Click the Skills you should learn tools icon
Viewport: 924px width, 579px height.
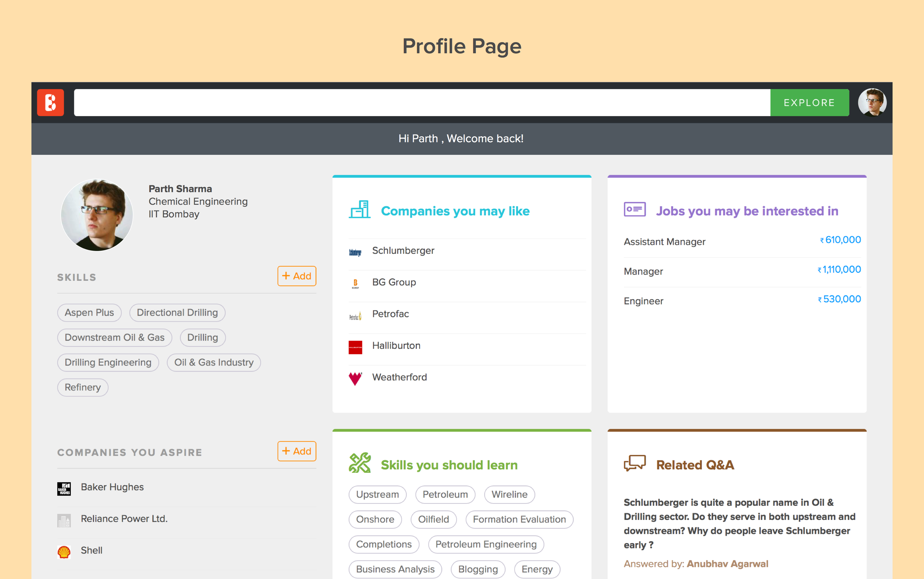coord(359,463)
